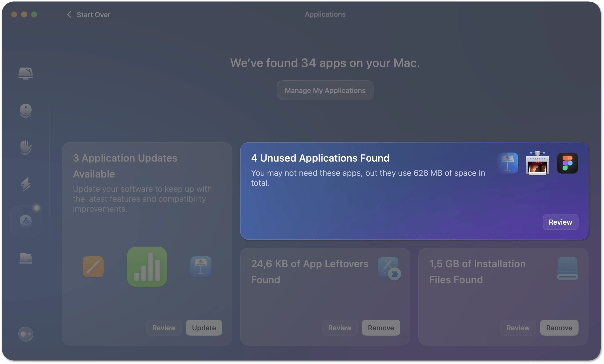Review the installation files
This screenshot has width=604, height=364.
(518, 328)
